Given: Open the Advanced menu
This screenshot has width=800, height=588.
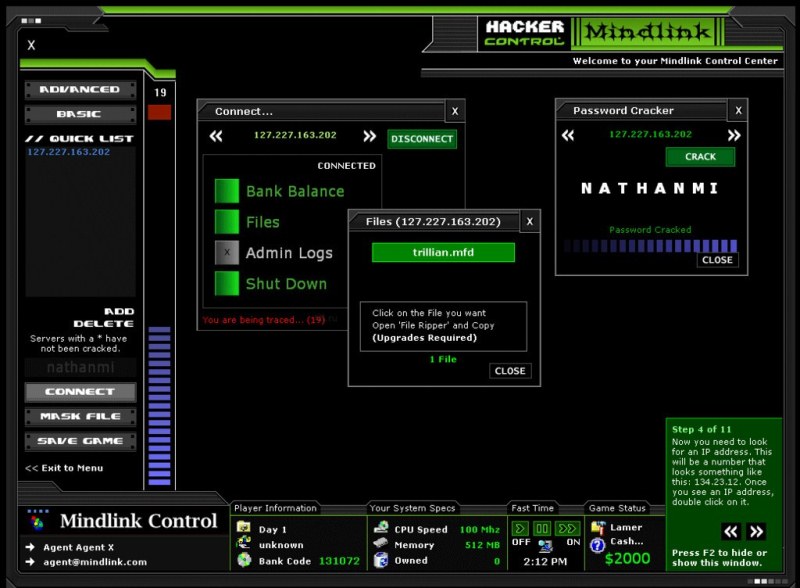Looking at the screenshot, I should [x=79, y=90].
